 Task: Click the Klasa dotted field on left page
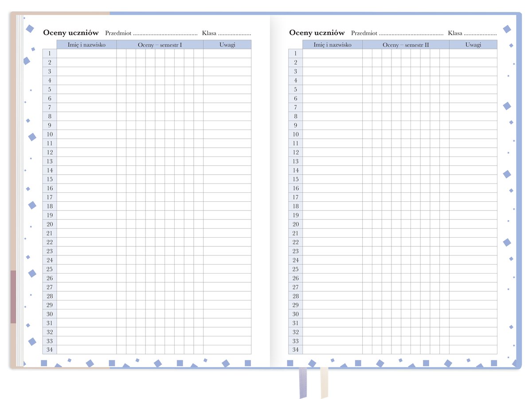click(235, 34)
